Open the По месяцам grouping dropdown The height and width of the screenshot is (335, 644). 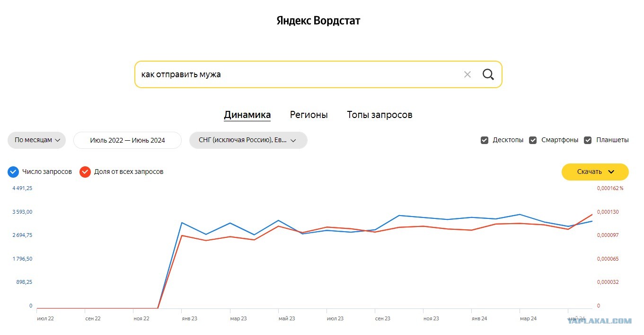[37, 140]
